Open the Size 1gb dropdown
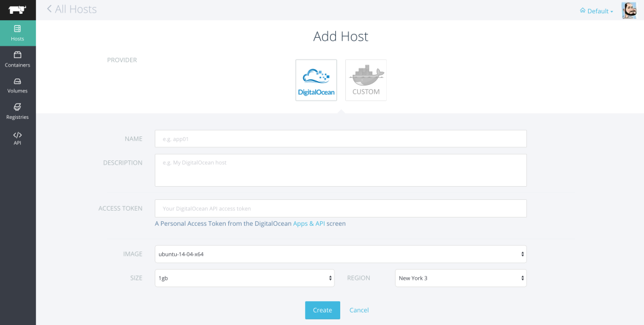 coord(245,278)
